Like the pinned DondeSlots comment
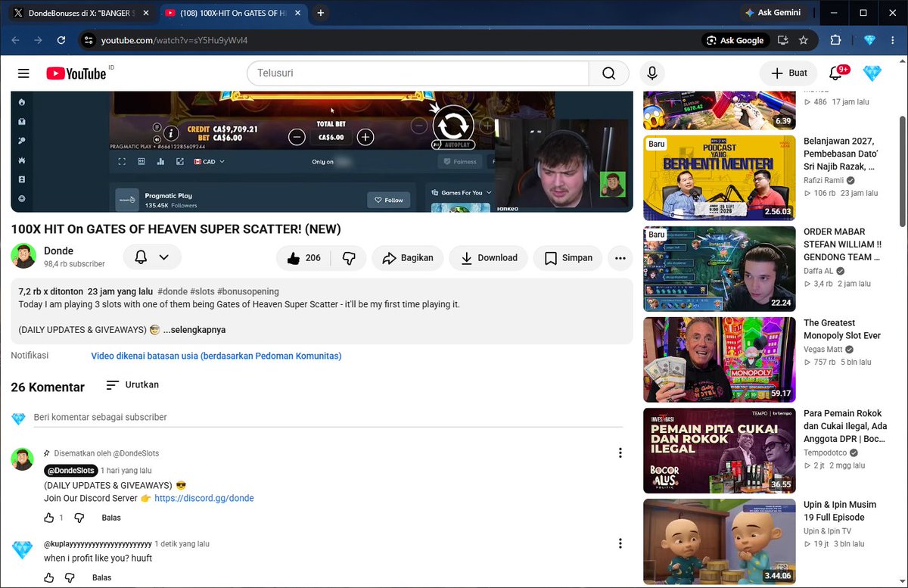 tap(49, 518)
